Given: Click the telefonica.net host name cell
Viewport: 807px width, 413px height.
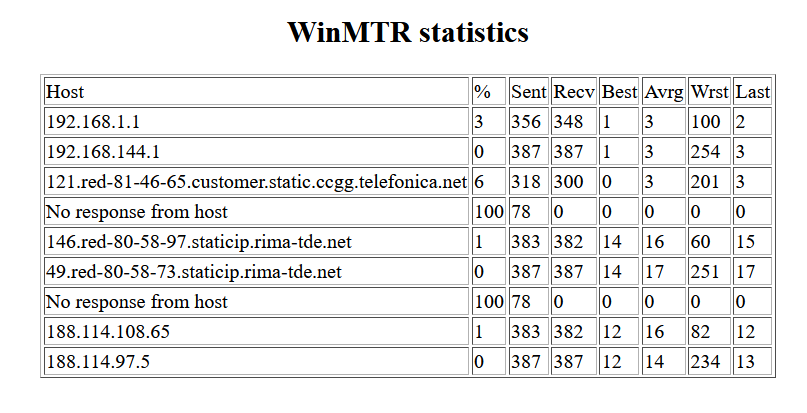Looking at the screenshot, I should point(256,182).
